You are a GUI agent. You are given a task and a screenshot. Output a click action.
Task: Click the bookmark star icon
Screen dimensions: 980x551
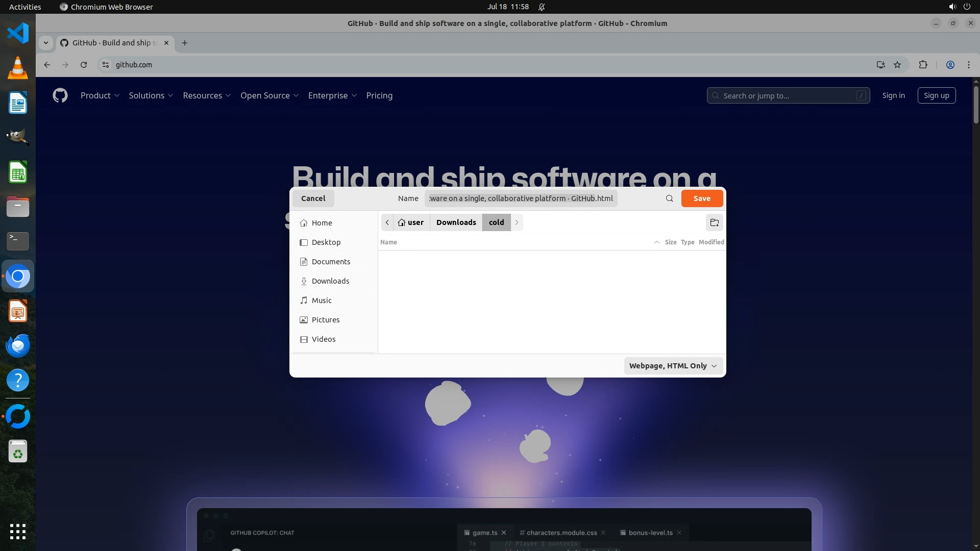(897, 65)
